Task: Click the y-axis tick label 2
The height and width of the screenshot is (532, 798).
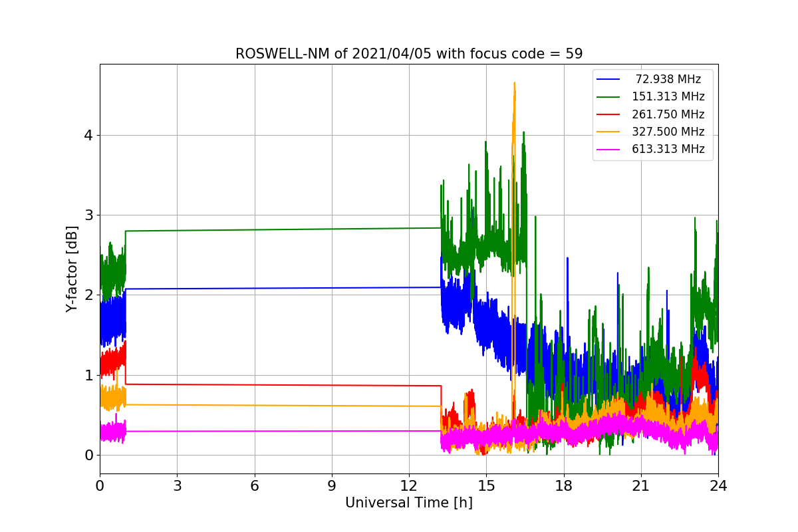Action: [x=88, y=295]
